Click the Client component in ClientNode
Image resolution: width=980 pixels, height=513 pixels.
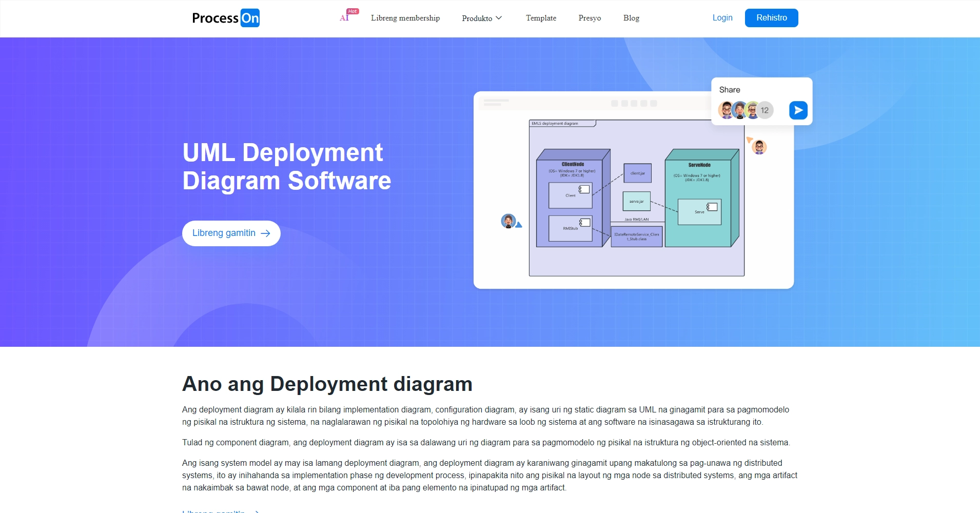[571, 195]
